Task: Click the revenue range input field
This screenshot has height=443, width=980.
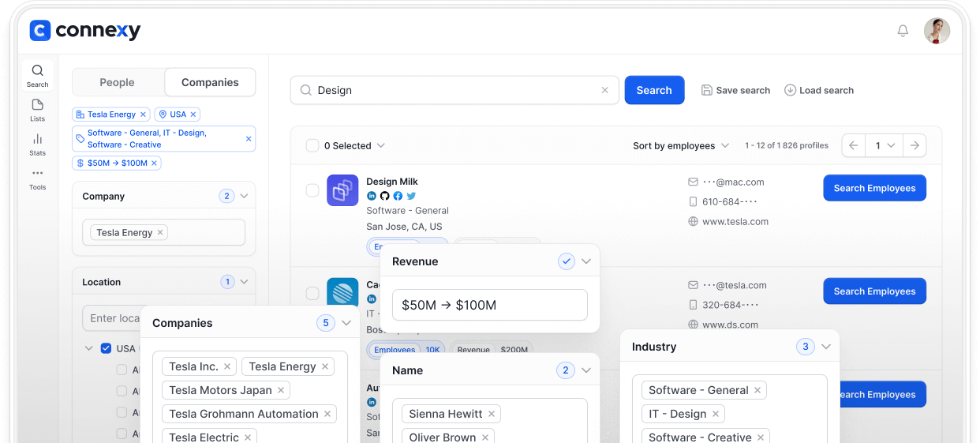Action: coord(489,305)
